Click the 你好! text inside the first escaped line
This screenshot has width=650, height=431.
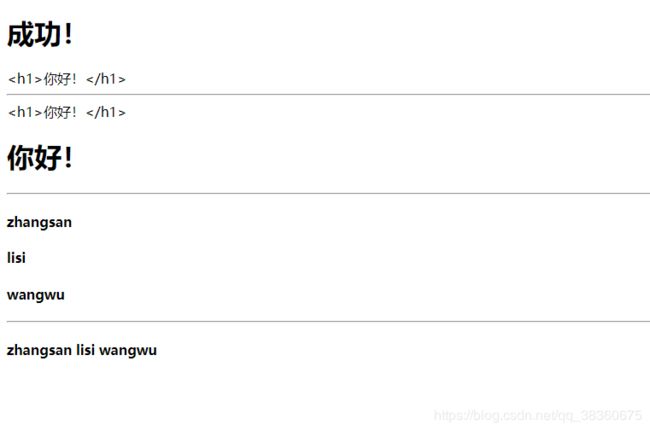[x=60, y=78]
